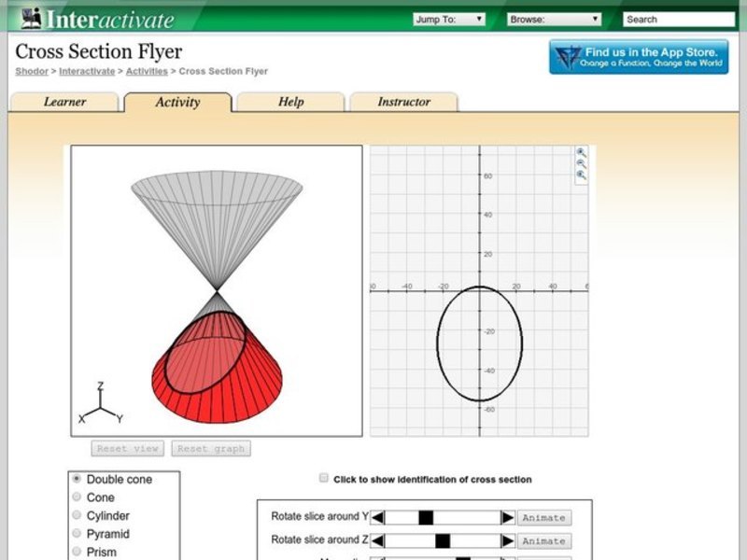Enable identification of cross section checkbox
This screenshot has height=560, width=747.
tap(324, 479)
